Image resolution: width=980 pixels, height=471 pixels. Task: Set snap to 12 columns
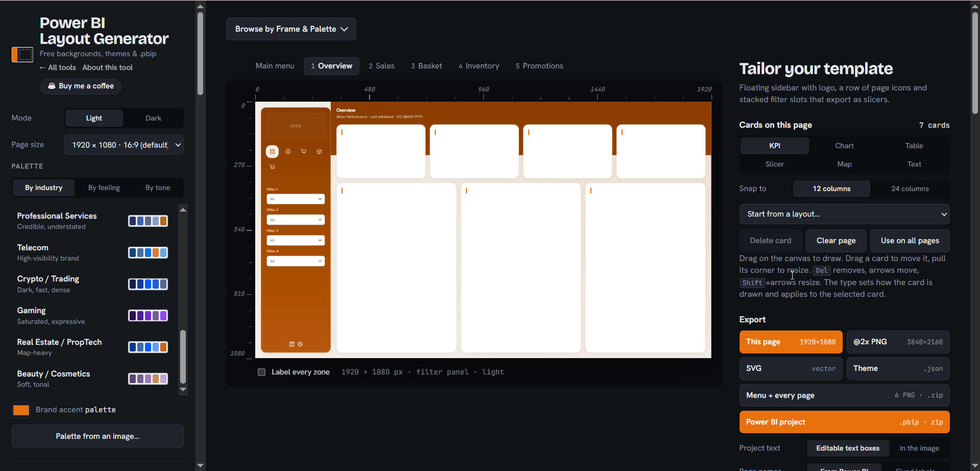point(831,189)
